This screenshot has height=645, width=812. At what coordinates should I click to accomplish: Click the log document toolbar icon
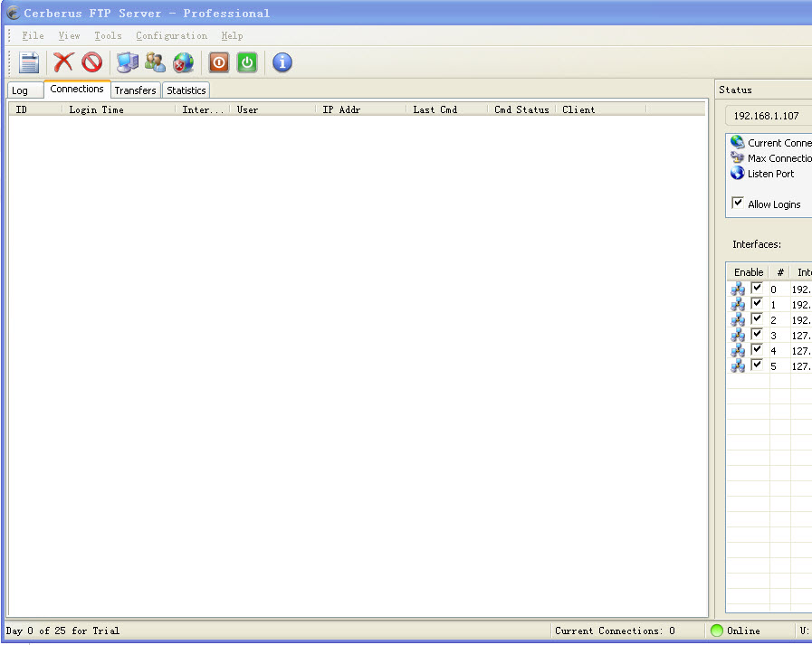(30, 62)
